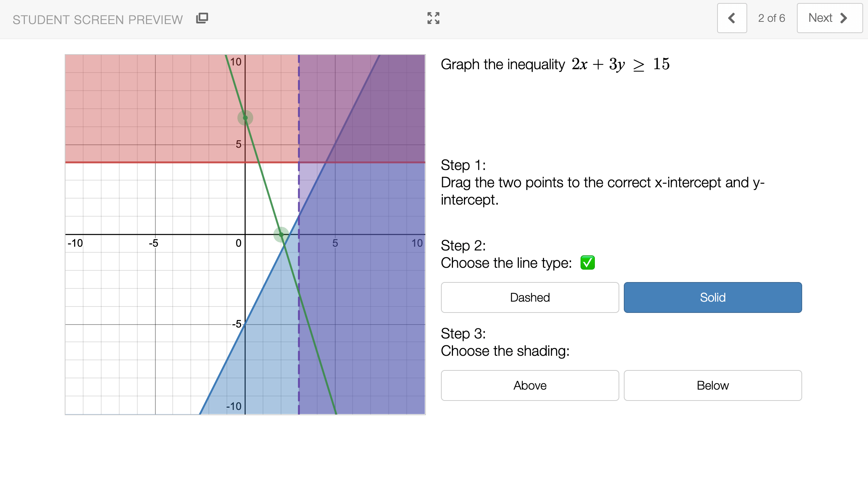The width and height of the screenshot is (868, 481).
Task: Choose Above shading option
Action: click(x=530, y=385)
